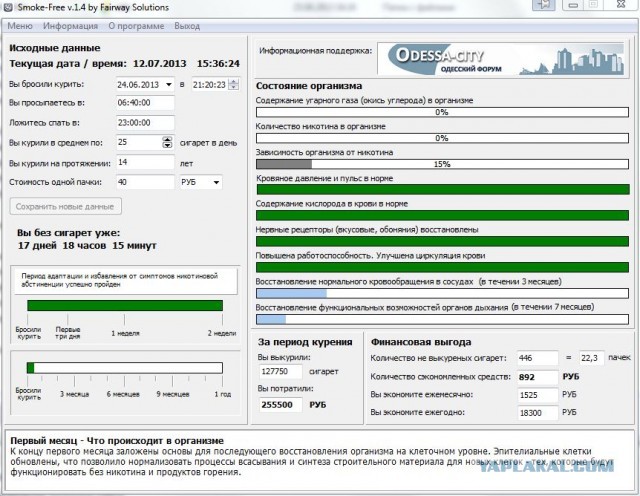Screen dimensions: 640x496
Task: Click the 'Финансовая выгода' heading
Action: click(421, 342)
